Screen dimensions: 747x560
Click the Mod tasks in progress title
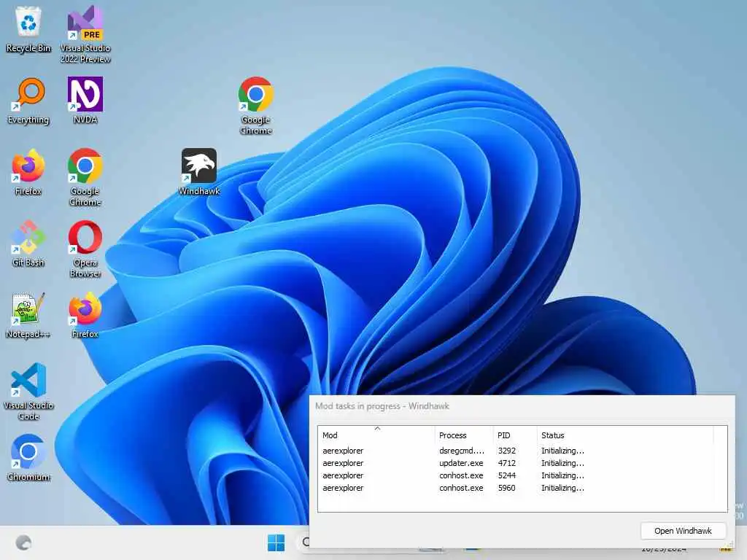(x=382, y=406)
